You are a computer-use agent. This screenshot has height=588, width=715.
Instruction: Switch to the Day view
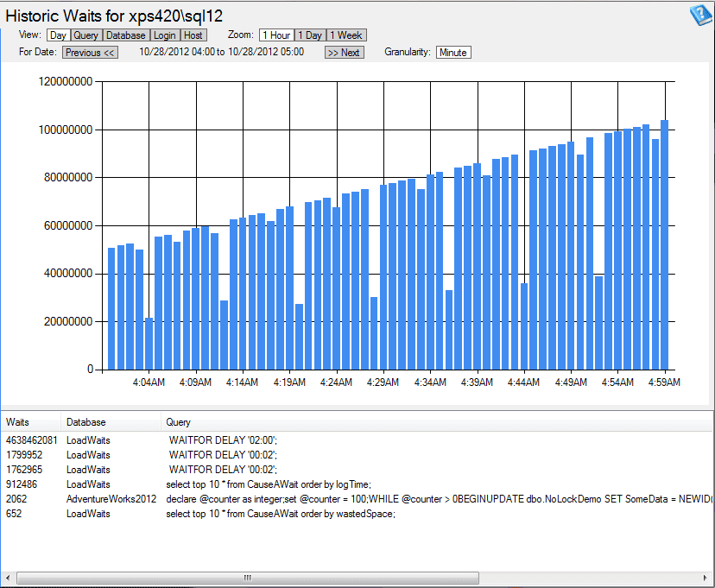(58, 35)
